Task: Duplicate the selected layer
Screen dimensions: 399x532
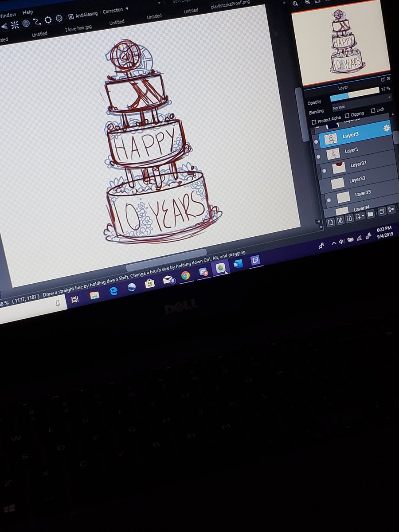Action: [381, 211]
